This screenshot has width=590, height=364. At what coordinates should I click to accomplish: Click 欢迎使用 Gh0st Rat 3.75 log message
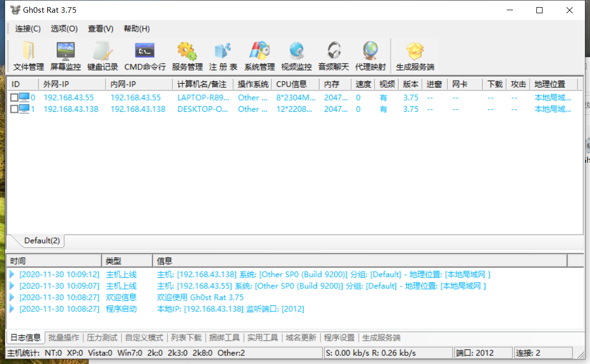[200, 297]
